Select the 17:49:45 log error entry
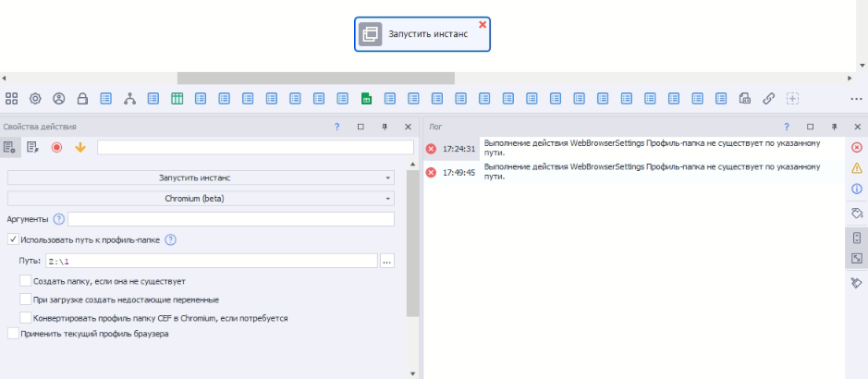Image resolution: width=868 pixels, height=379 pixels. (634, 172)
